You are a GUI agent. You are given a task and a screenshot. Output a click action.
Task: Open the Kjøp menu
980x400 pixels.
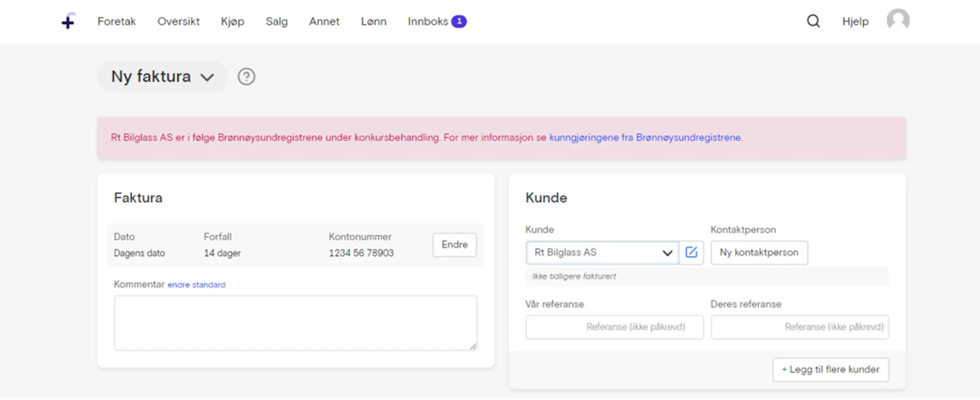pyautogui.click(x=232, y=21)
